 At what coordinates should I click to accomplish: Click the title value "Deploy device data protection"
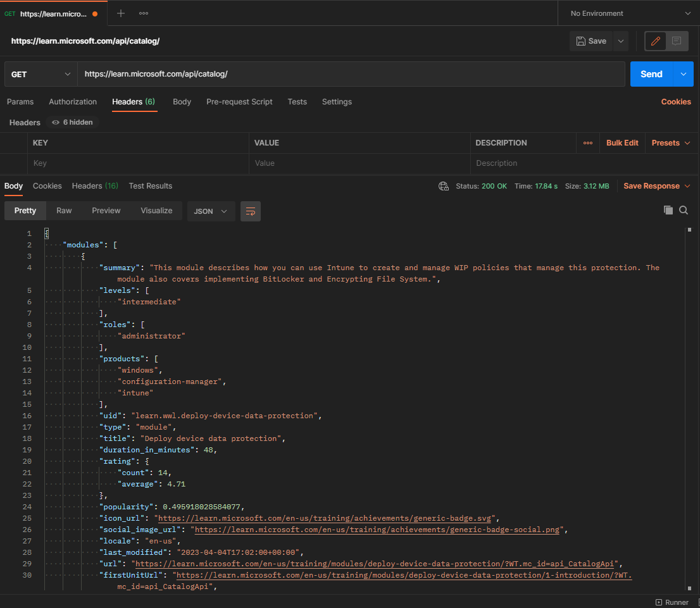[211, 438]
